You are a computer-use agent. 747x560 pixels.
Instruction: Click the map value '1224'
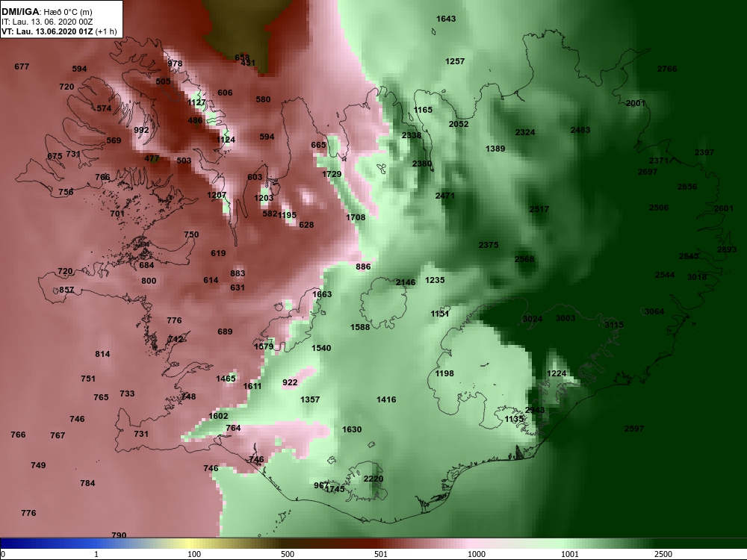(557, 373)
